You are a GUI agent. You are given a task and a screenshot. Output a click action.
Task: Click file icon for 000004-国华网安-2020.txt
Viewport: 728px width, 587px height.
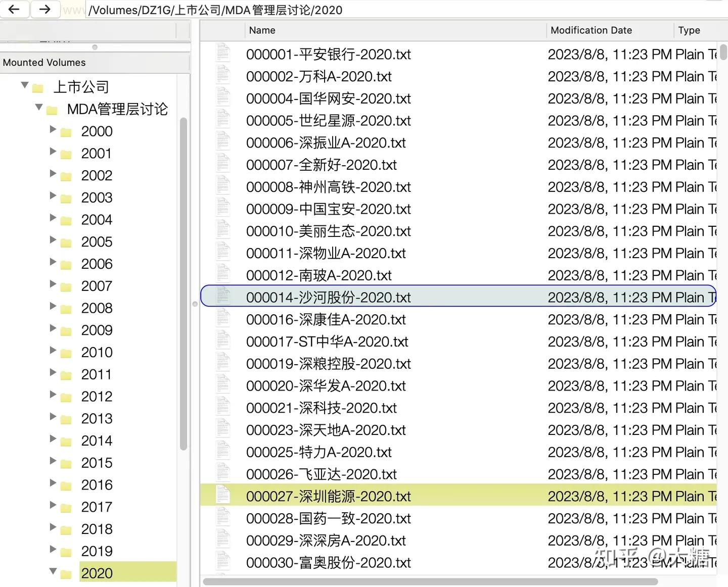(223, 97)
